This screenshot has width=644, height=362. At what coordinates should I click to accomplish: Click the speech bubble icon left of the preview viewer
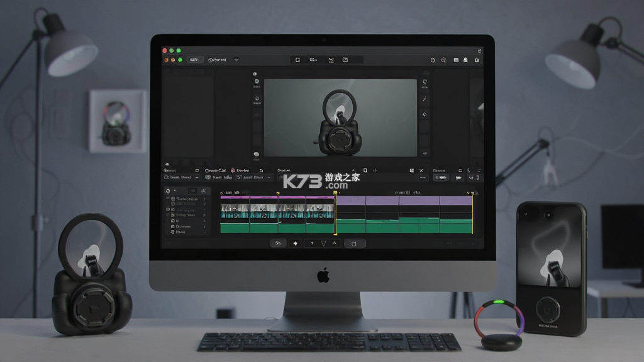257,82
